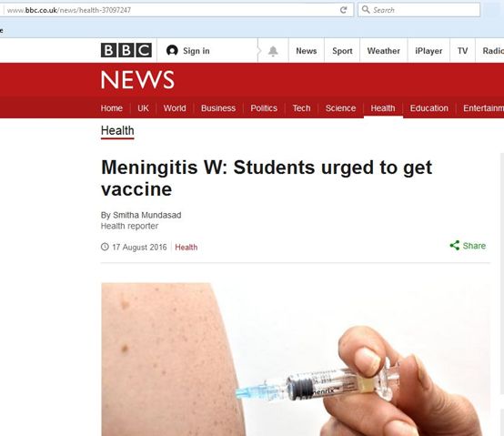This screenshot has height=436, width=504.
Task: Go to iPlayer from the top bar
Action: click(428, 51)
